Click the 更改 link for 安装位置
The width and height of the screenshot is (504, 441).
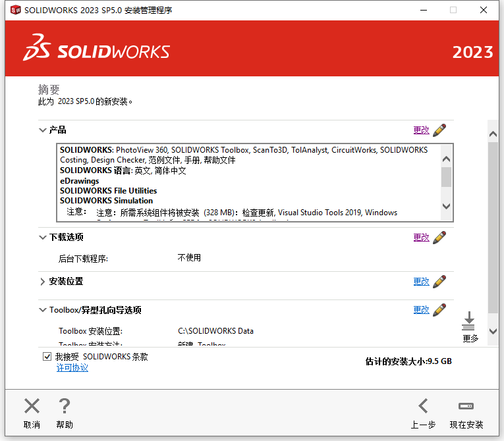[x=421, y=281]
